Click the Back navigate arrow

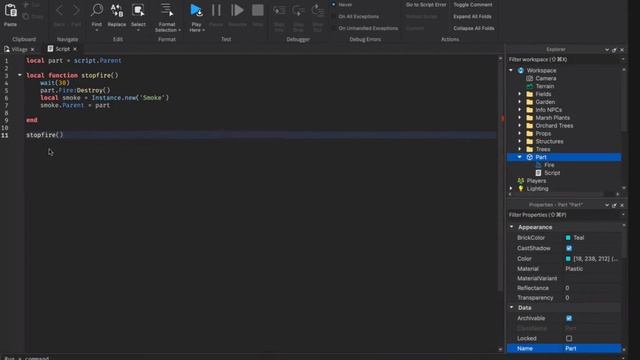click(60, 11)
